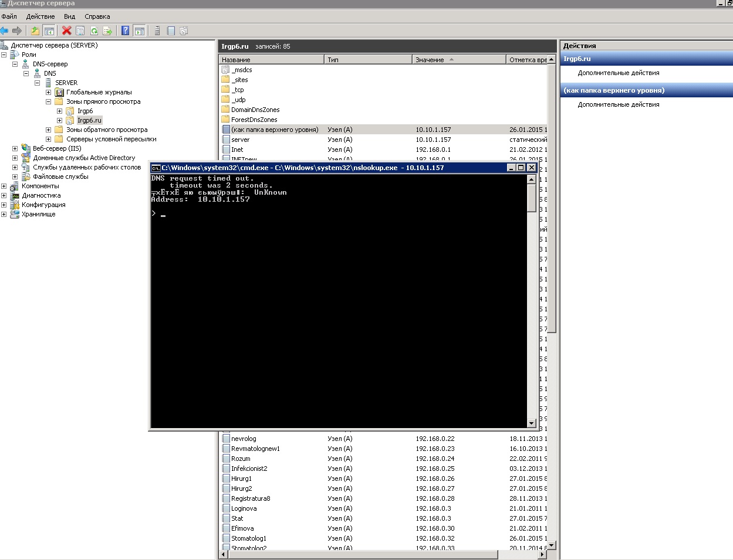733x560 pixels.
Task: Click the Back arrow in toolbar
Action: point(5,30)
